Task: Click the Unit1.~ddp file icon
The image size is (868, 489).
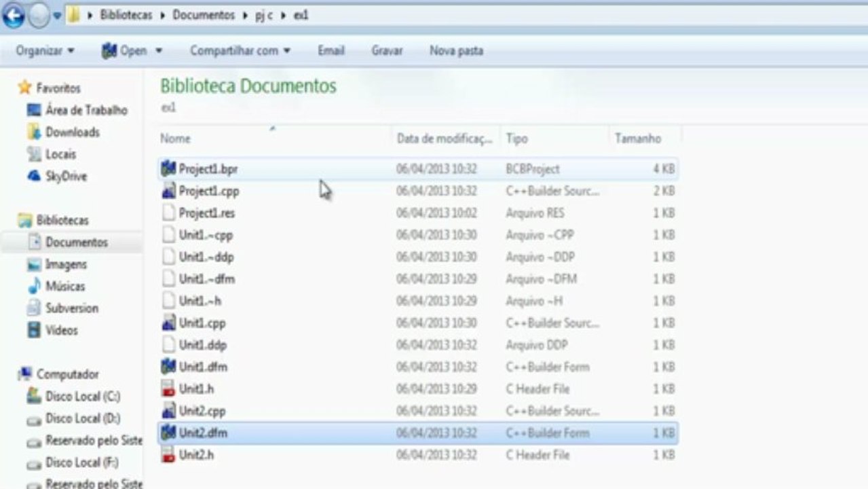Action: coord(168,257)
